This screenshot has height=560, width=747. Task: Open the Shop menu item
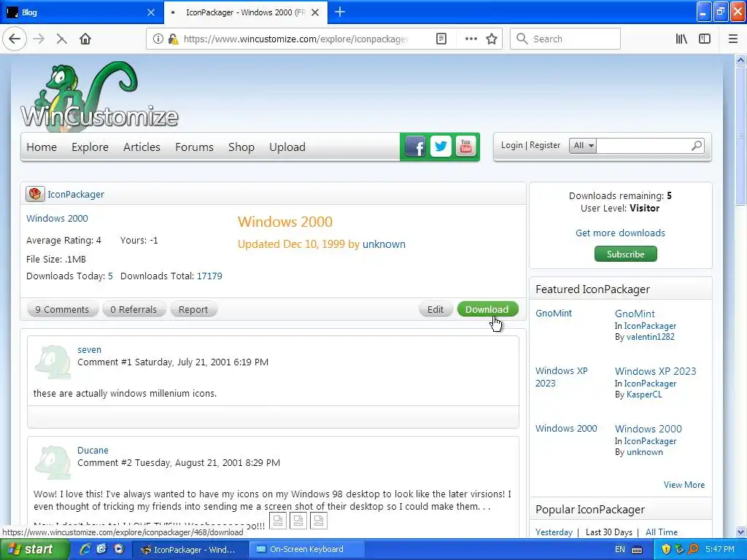[241, 147]
